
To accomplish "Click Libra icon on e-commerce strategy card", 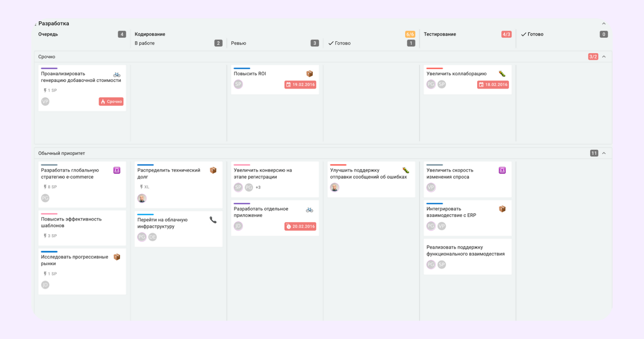I will pos(117,170).
